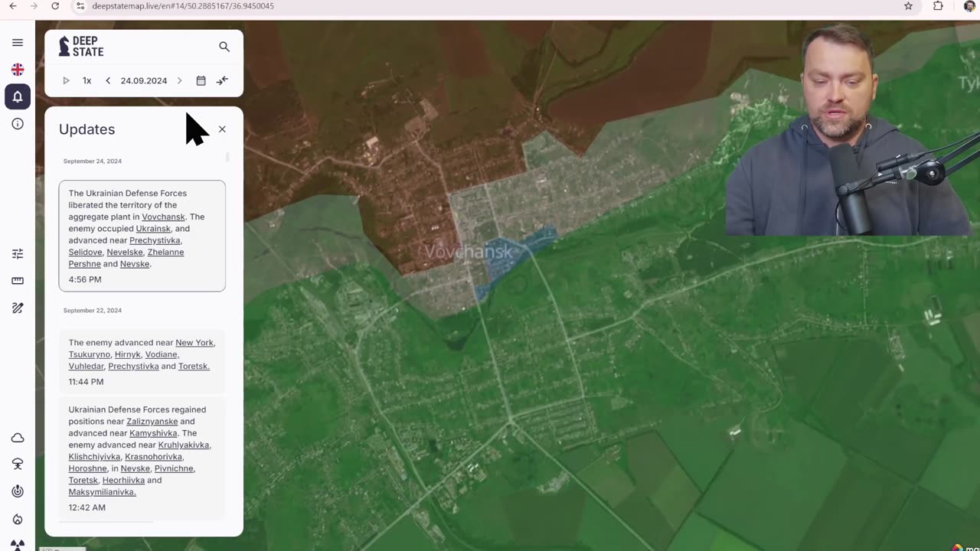Open the hamburger menu in the sidebar
The width and height of the screenshot is (980, 551).
click(18, 43)
